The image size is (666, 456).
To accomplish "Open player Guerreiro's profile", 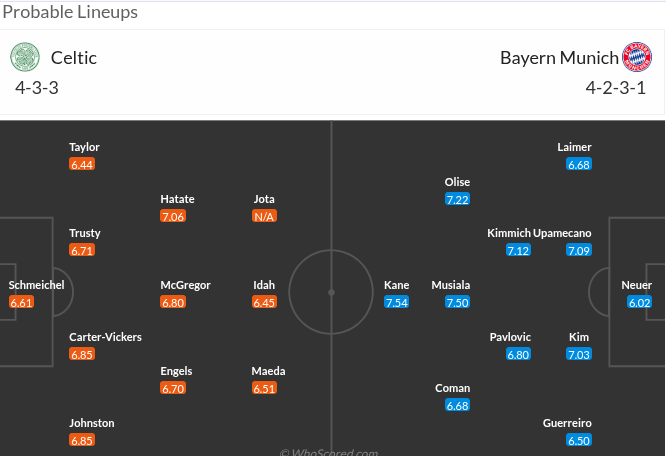I will tap(567, 423).
